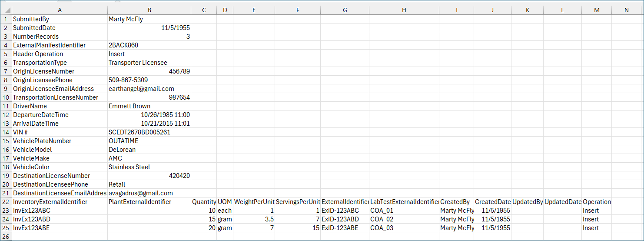Select row 1 header
This screenshot has height=241, width=644.
click(x=6, y=19)
